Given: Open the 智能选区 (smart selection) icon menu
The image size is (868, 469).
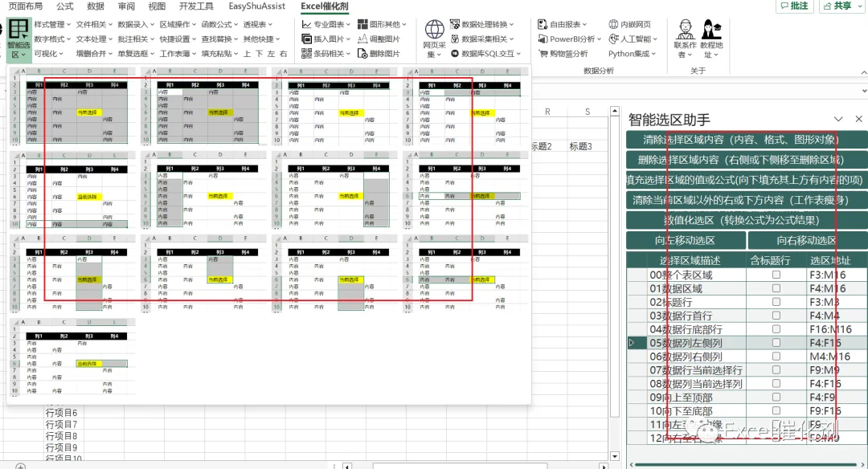Looking at the screenshot, I should (x=18, y=39).
